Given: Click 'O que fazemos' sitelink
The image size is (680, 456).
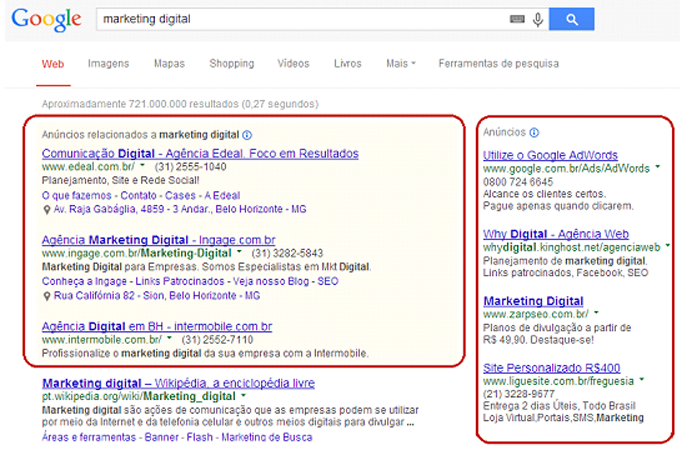Looking at the screenshot, I should 76,196.
